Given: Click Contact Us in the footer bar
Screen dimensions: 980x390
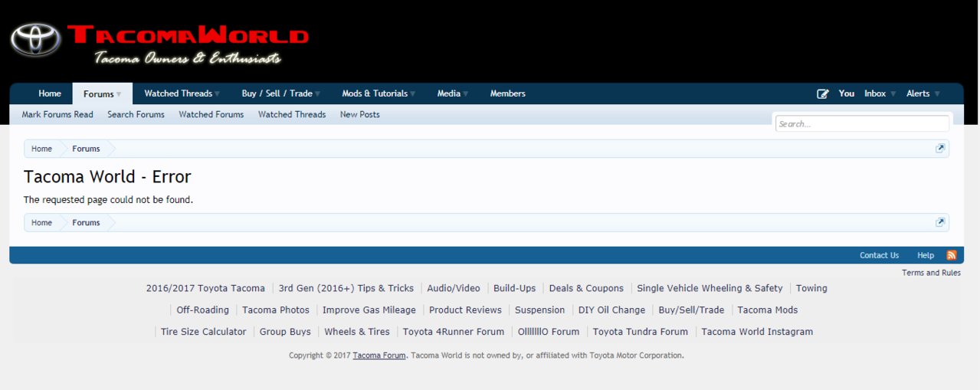Looking at the screenshot, I should pyautogui.click(x=879, y=255).
